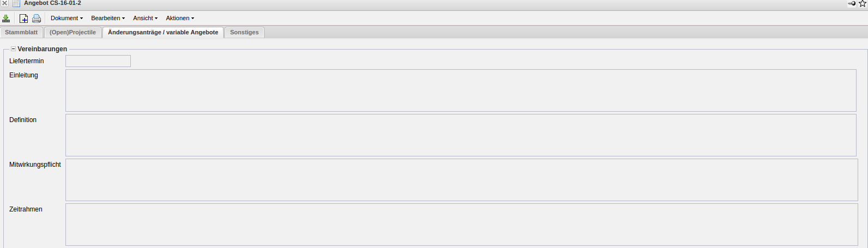The width and height of the screenshot is (868, 248).
Task: Click the table icon beside Angebot title
Action: coord(16,3)
